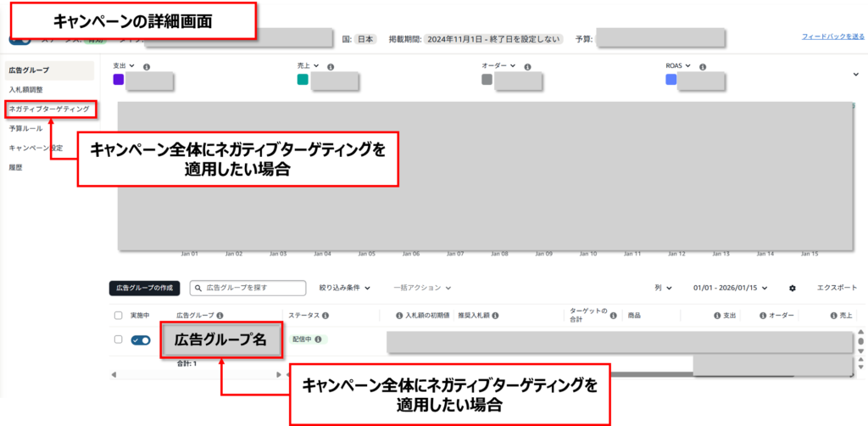Open info icon next to 支出 metric
This screenshot has width=868, height=426.
click(147, 66)
